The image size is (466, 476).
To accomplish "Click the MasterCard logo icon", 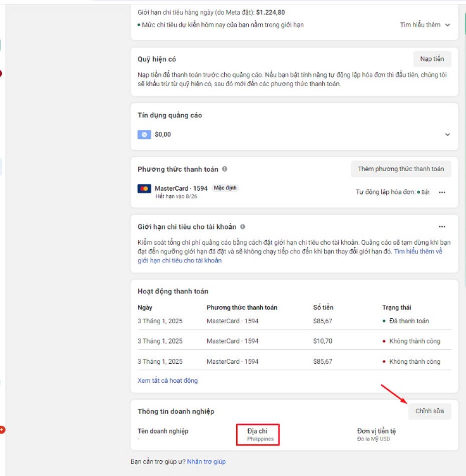I will pyautogui.click(x=144, y=188).
